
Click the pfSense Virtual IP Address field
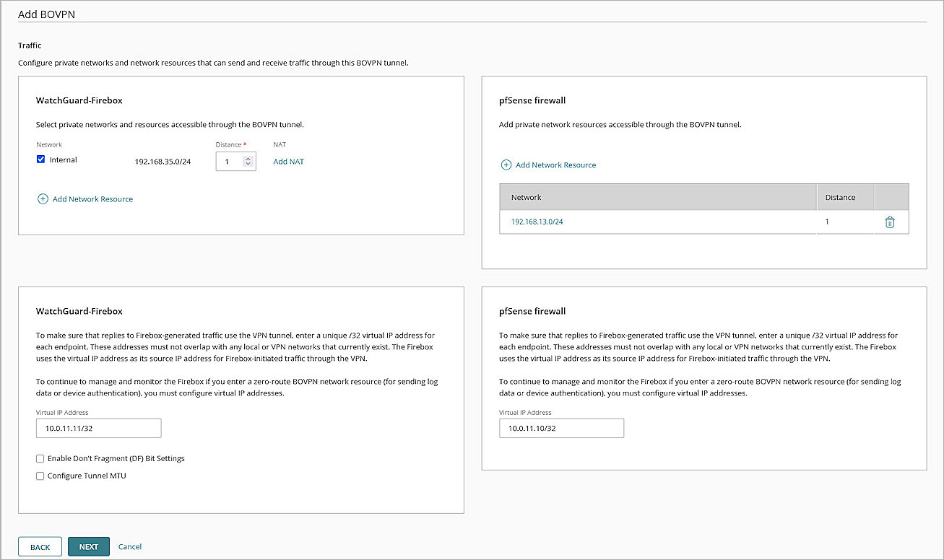point(561,428)
